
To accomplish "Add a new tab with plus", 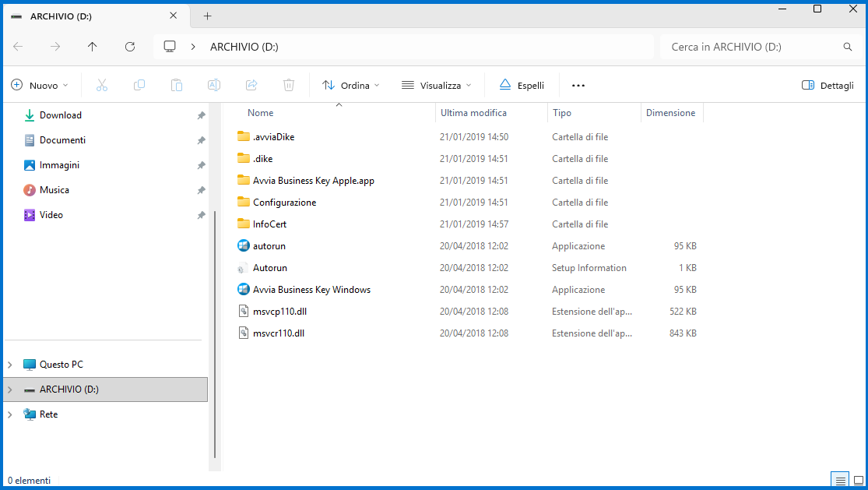I will [208, 16].
